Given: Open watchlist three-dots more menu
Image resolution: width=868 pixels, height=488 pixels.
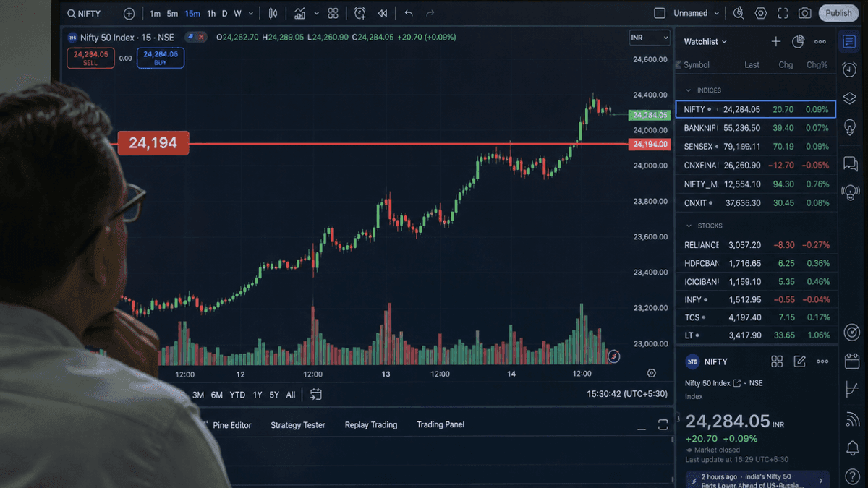Looking at the screenshot, I should [820, 42].
